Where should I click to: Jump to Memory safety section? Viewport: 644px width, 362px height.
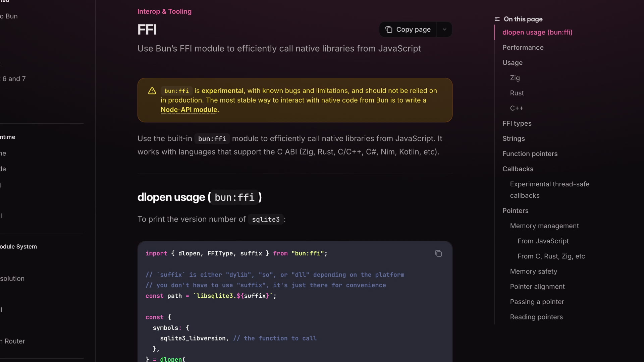533,271
